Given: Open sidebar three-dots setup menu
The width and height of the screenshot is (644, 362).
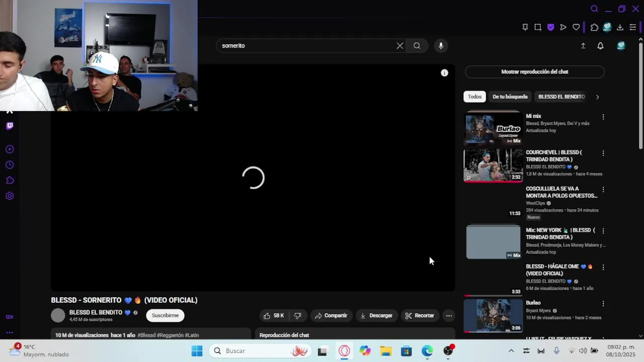Looking at the screenshot, I should (10, 332).
